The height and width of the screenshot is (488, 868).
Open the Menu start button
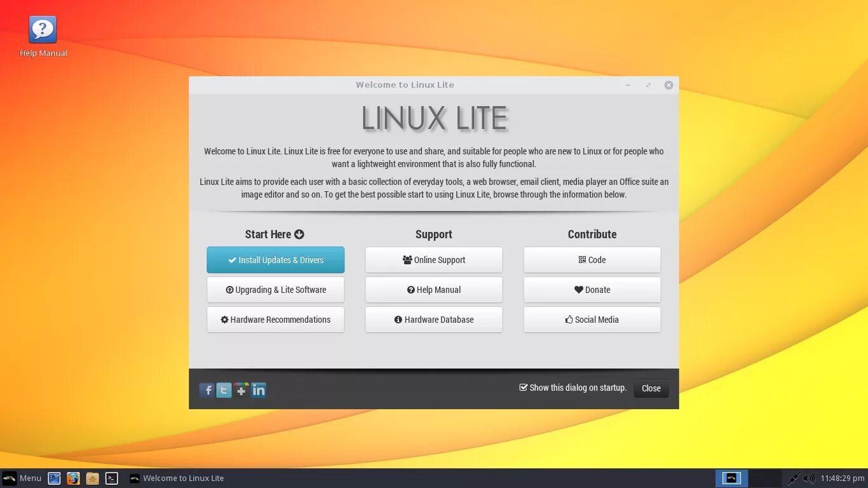(x=22, y=478)
